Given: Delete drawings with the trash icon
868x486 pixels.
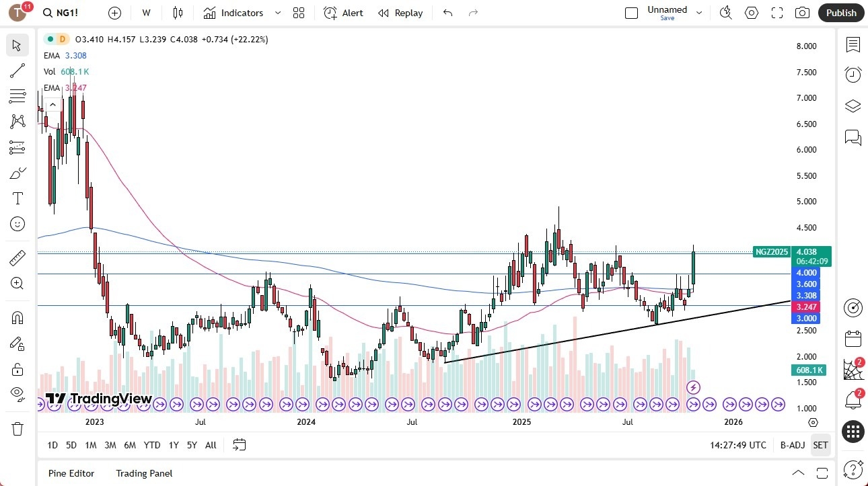Looking at the screenshot, I should coord(17,428).
